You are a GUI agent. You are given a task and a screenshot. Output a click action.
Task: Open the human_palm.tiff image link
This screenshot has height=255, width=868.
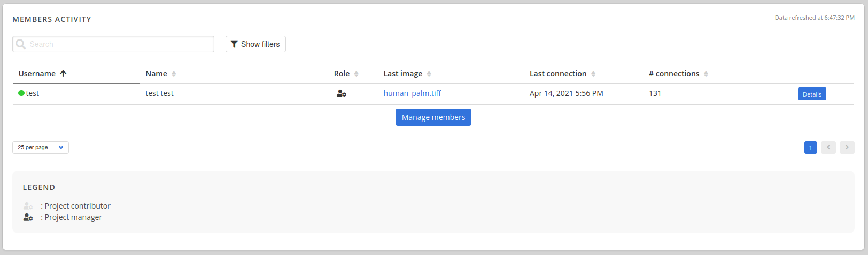tap(412, 93)
